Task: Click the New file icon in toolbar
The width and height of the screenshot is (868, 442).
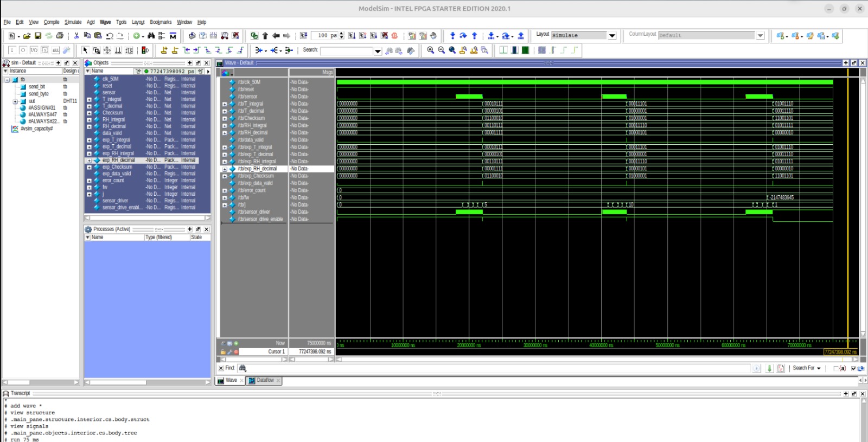Action: click(x=11, y=36)
